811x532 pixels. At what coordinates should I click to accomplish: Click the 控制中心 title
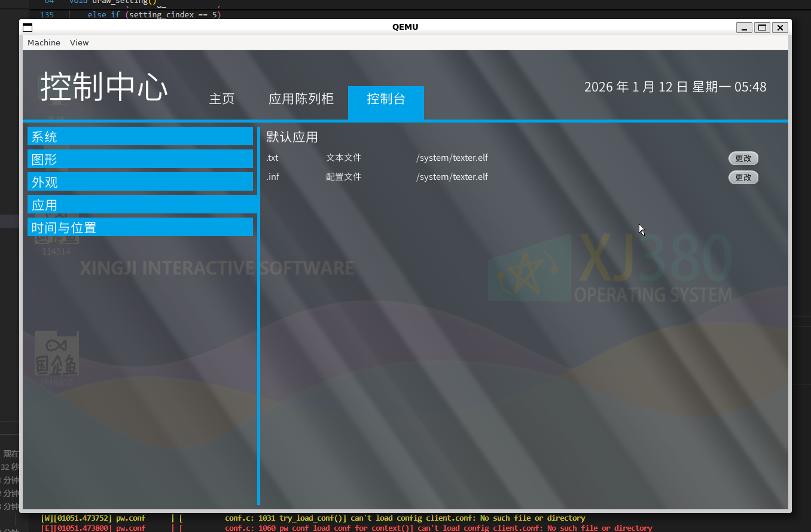tap(104, 88)
